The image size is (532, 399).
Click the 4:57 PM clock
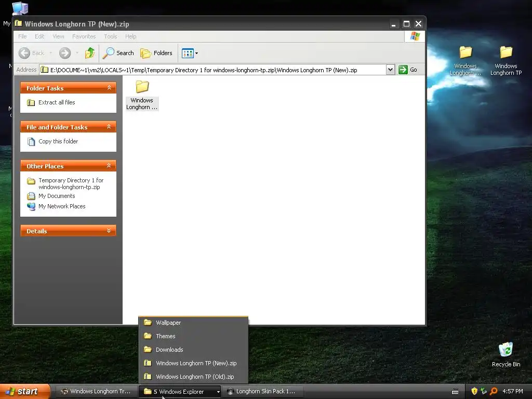[x=513, y=391]
